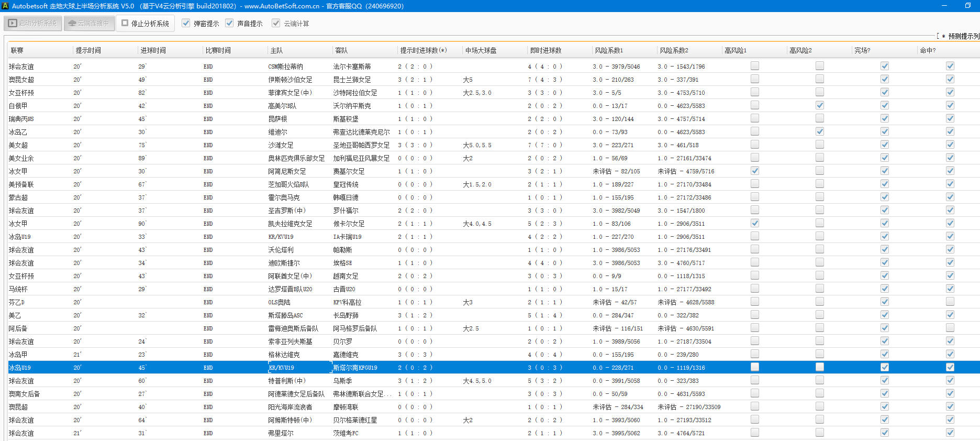This screenshot has height=441, width=980.
Task: Uncheck 高风险2 in 高美尔BK row
Action: tap(820, 105)
